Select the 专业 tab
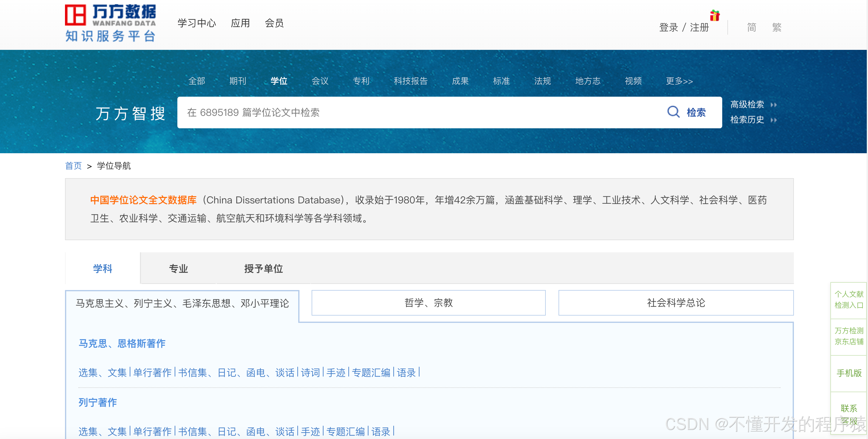The height and width of the screenshot is (439, 868). coord(178,268)
